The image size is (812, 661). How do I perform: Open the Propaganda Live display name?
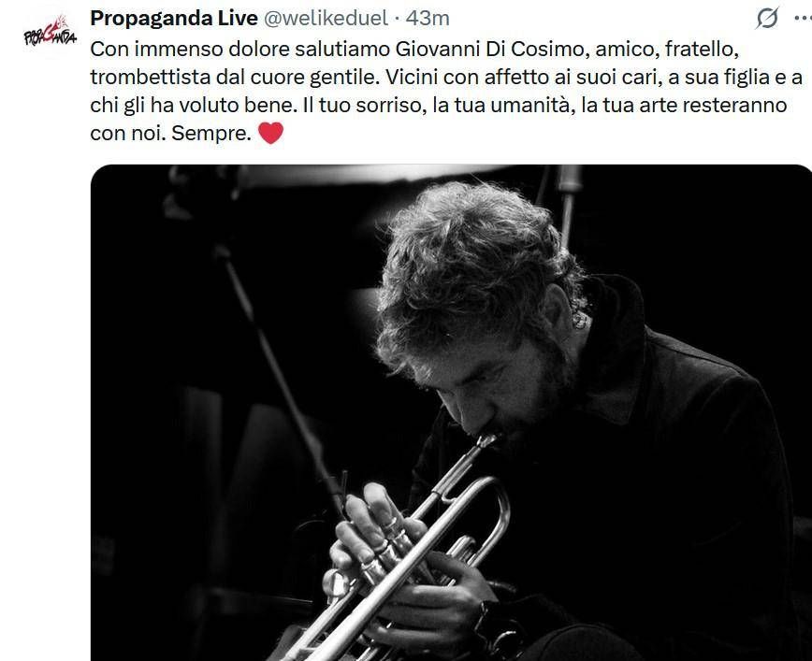174,18
